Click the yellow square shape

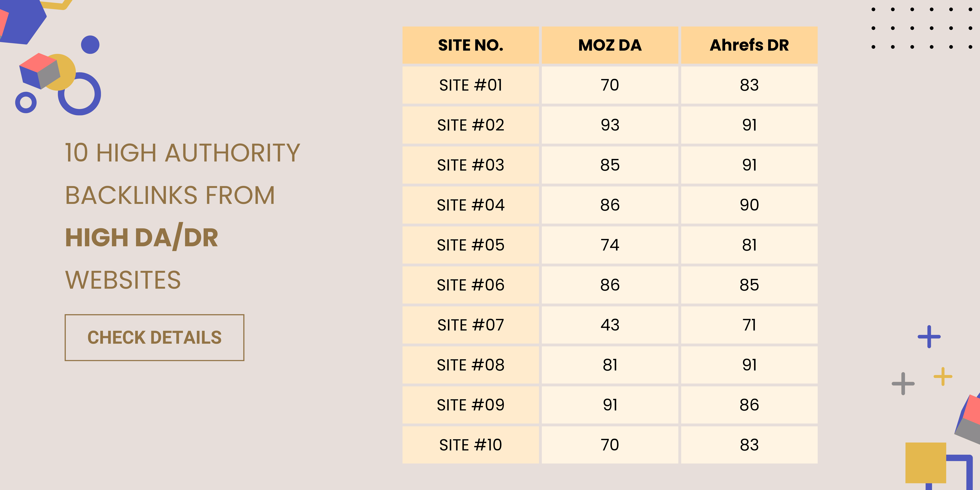925,463
